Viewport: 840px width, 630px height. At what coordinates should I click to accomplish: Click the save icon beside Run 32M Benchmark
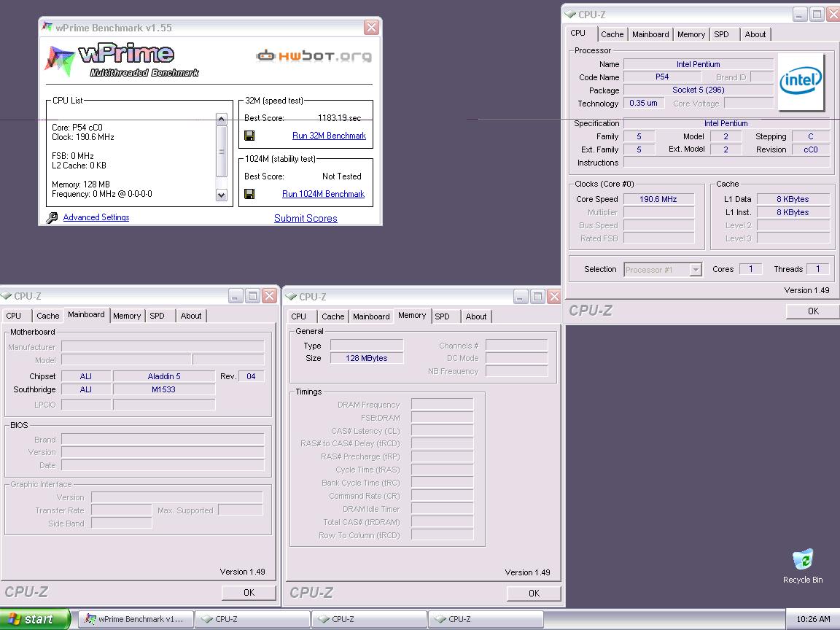(x=249, y=136)
